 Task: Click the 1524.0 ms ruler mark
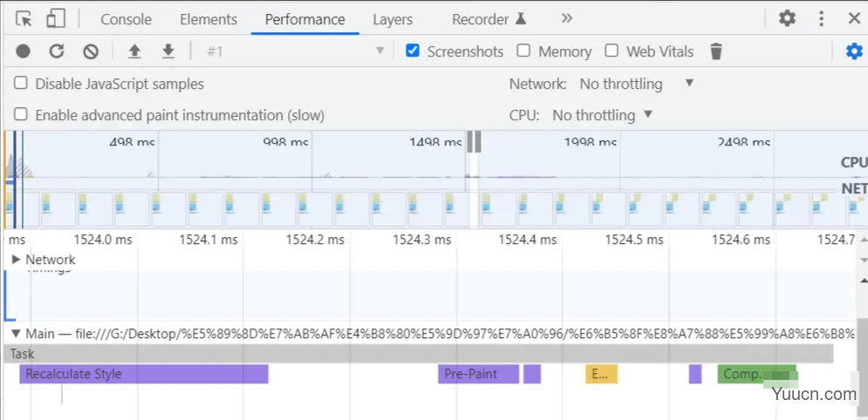(x=103, y=240)
